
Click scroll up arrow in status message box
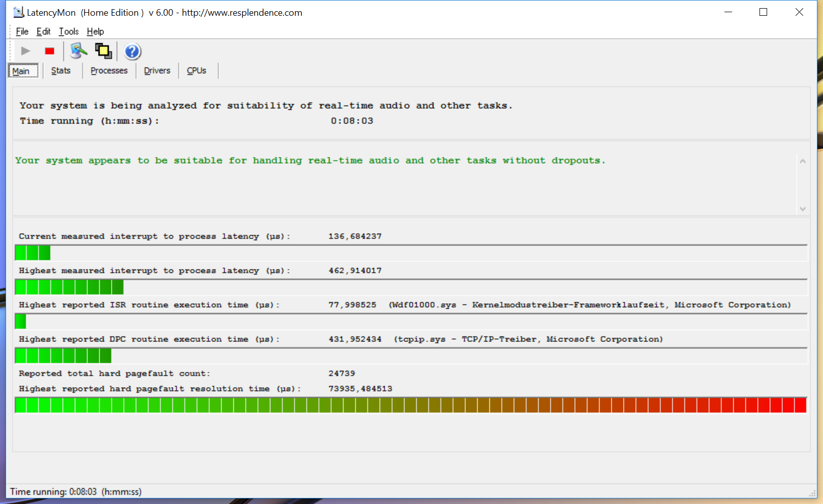coord(803,161)
